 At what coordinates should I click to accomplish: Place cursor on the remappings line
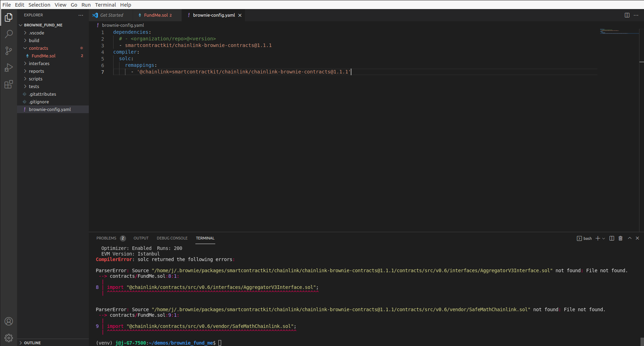pyautogui.click(x=141, y=65)
